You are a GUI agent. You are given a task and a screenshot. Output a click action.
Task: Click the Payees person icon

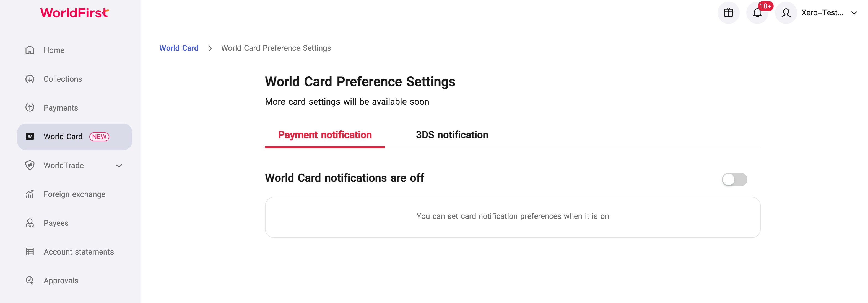30,223
